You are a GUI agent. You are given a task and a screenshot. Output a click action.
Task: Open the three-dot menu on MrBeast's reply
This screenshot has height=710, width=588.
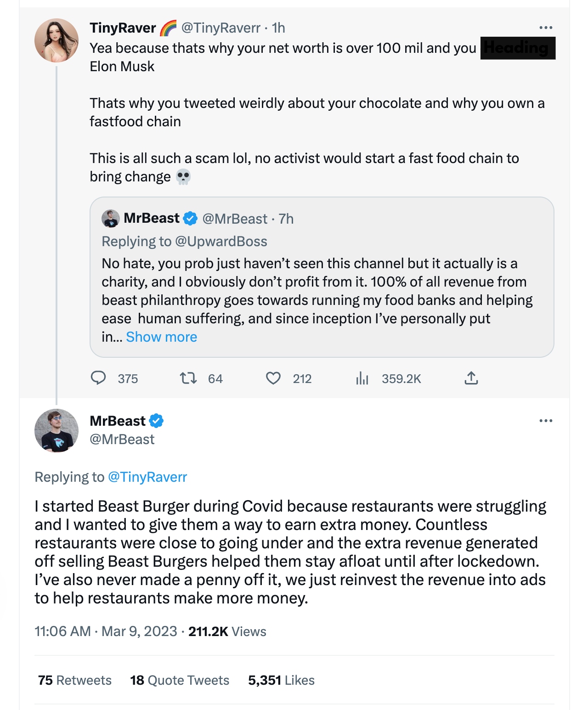coord(546,421)
